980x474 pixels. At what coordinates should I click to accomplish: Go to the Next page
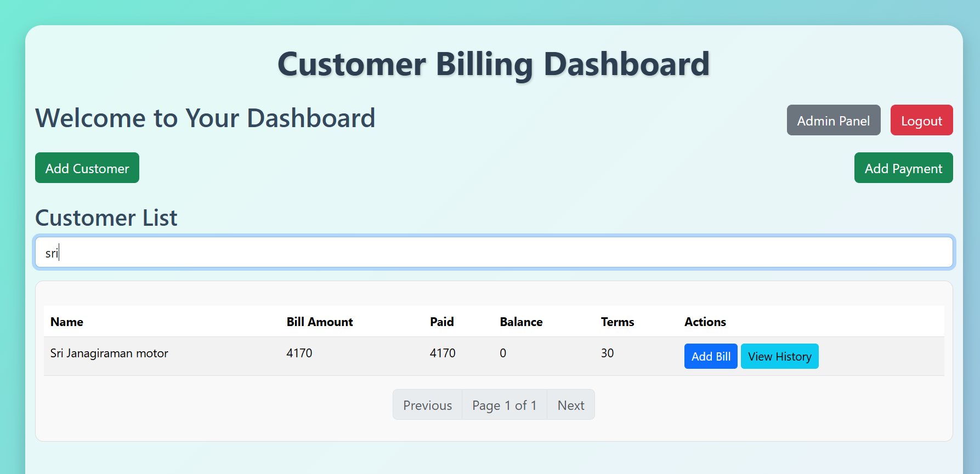point(570,405)
